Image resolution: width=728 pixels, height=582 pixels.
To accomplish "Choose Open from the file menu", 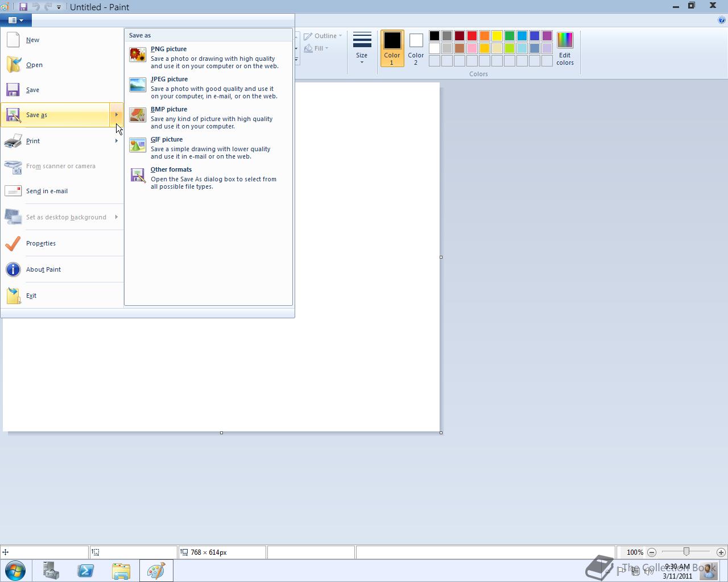I will point(62,65).
